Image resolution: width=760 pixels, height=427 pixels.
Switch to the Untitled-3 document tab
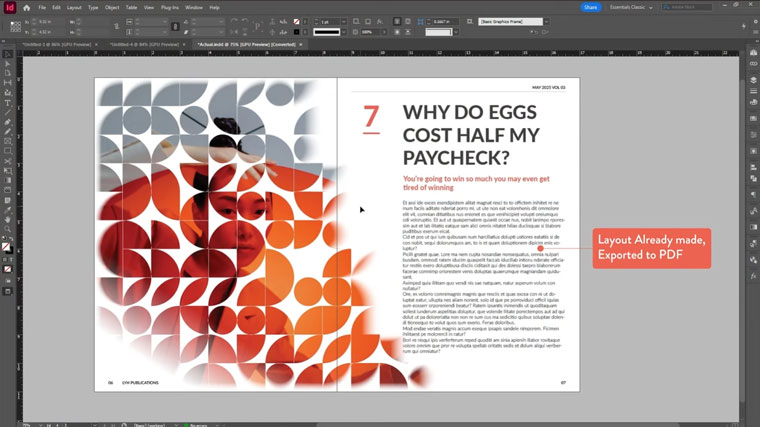(57, 44)
